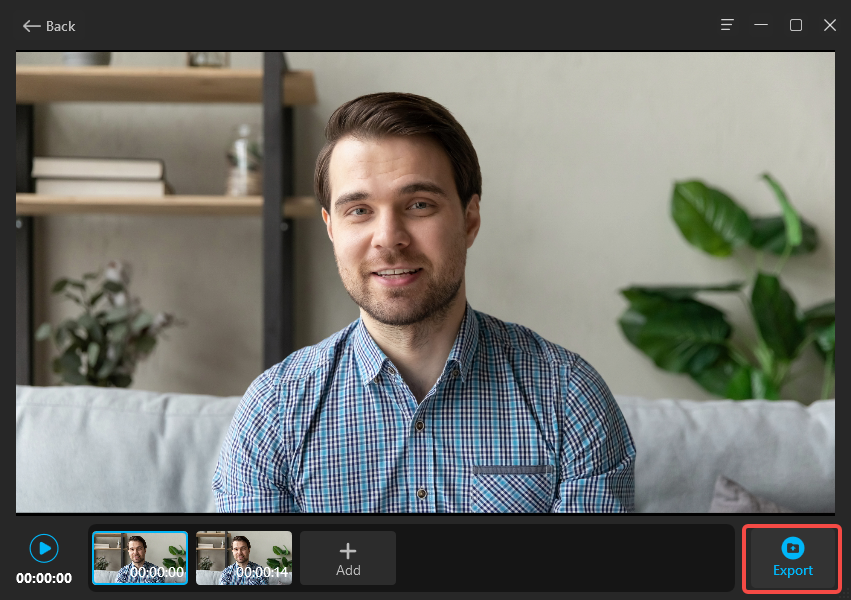Click the timecode under the play button
This screenshot has height=600, width=851.
click(44, 578)
